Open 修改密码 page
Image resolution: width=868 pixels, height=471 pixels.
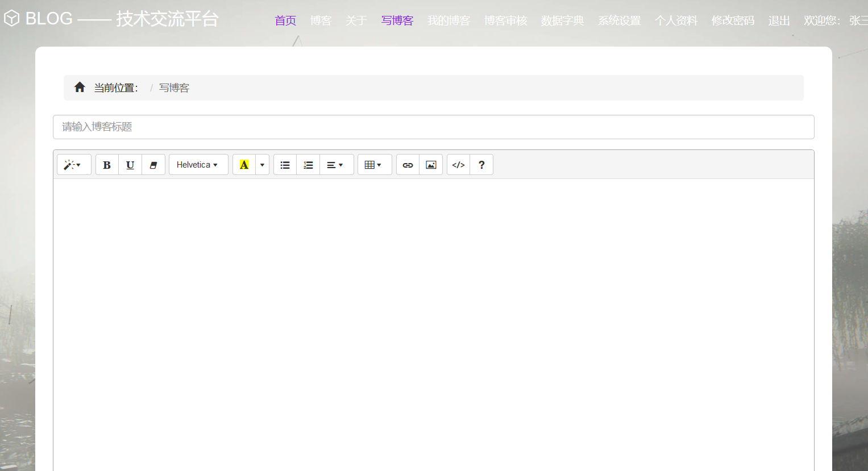click(x=733, y=20)
